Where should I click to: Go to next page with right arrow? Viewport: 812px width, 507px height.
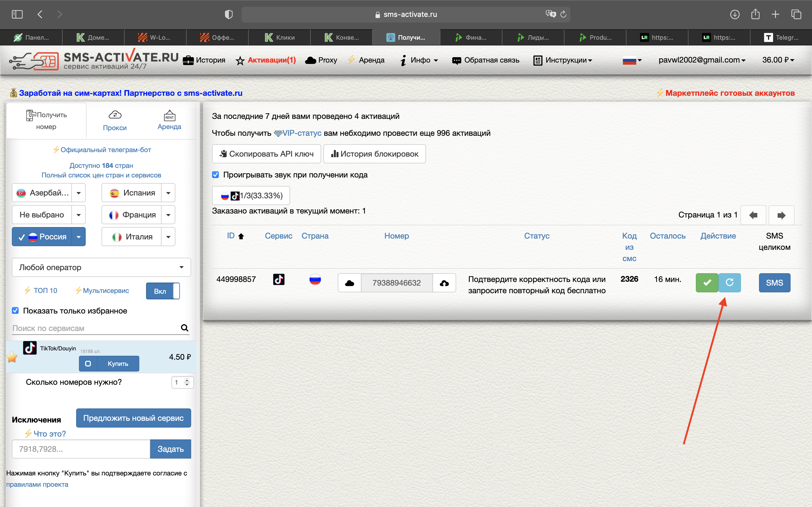click(x=781, y=215)
